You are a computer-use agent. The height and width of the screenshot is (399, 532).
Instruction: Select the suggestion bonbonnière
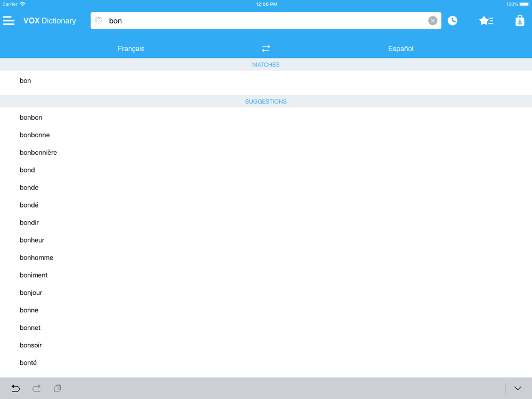point(266,152)
